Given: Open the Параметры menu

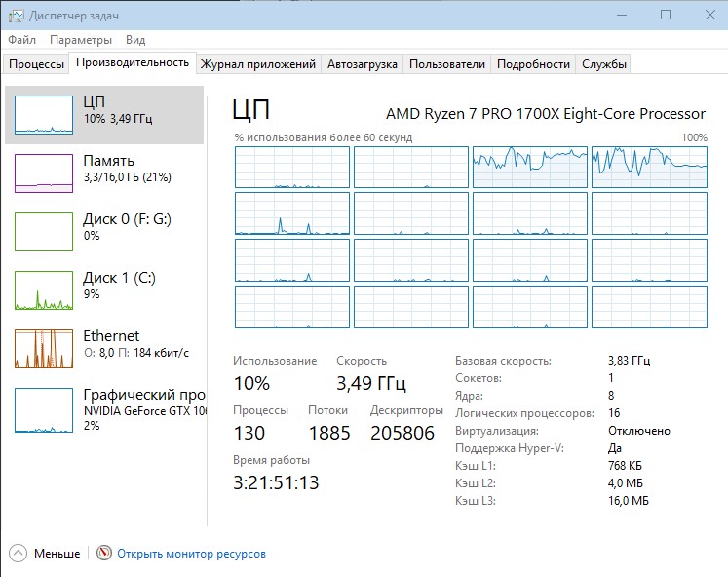Looking at the screenshot, I should tap(81, 40).
